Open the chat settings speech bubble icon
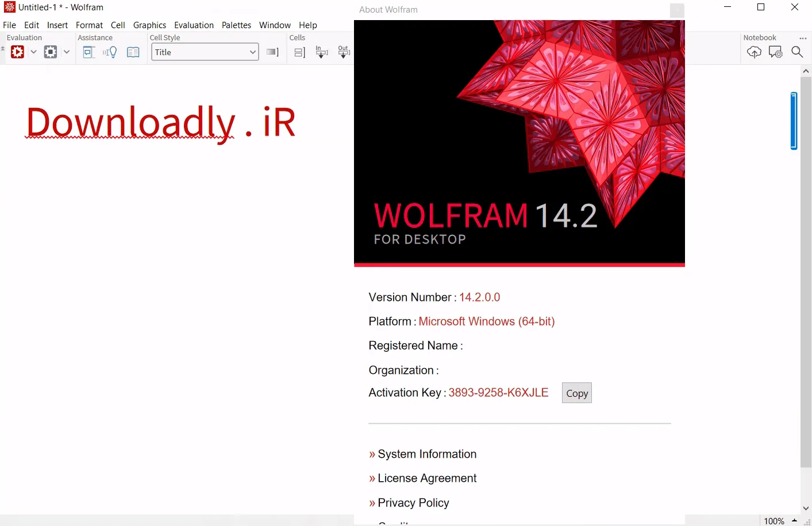 pos(776,52)
